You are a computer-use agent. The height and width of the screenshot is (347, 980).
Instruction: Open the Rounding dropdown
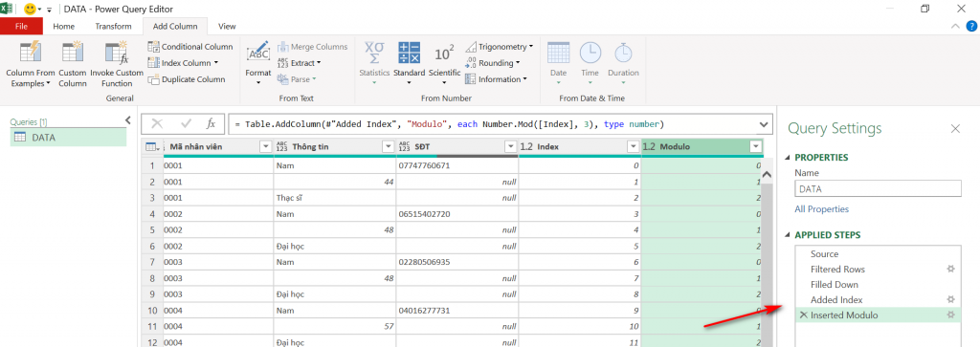pos(493,63)
